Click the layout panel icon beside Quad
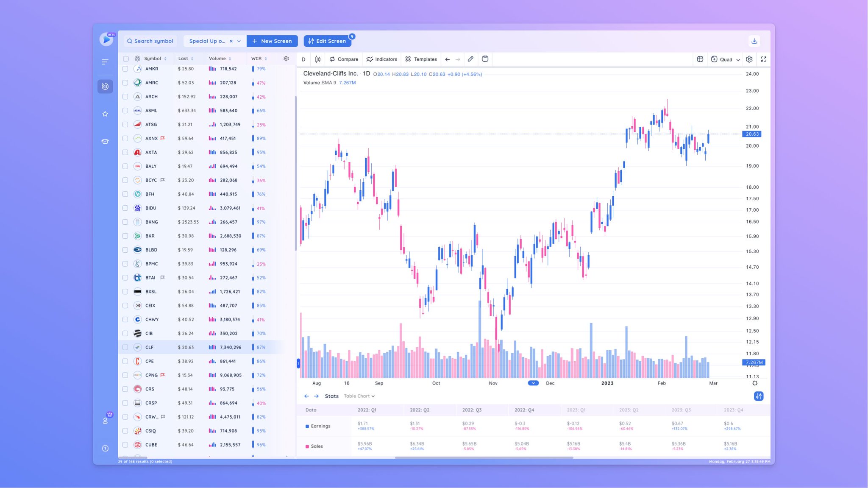Screen dimensions: 868x488 click(x=700, y=59)
